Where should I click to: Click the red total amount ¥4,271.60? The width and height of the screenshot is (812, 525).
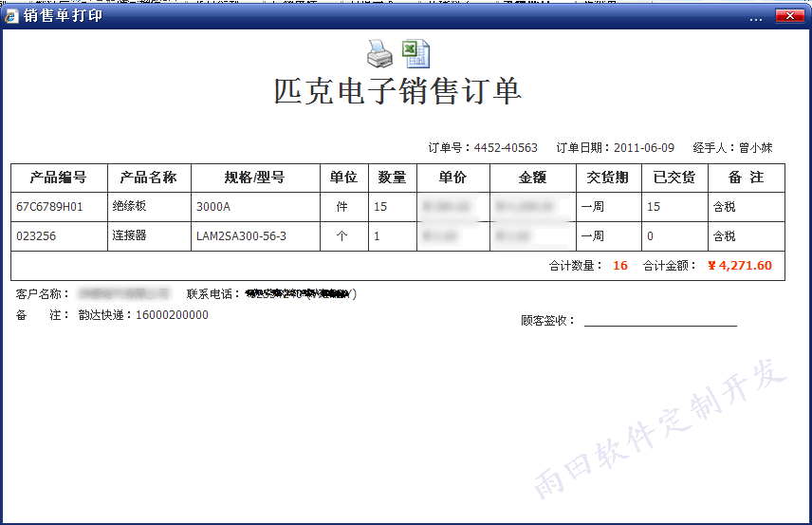740,266
